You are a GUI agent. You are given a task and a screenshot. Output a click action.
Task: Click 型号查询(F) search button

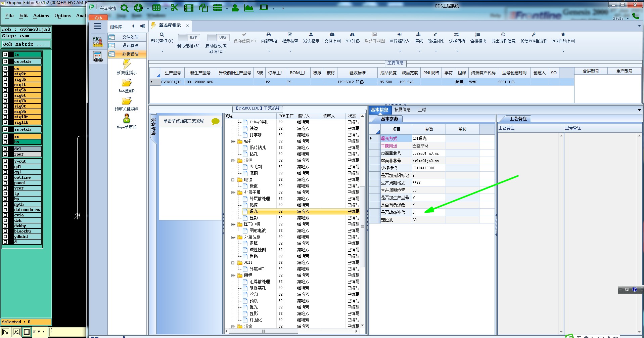tap(162, 38)
